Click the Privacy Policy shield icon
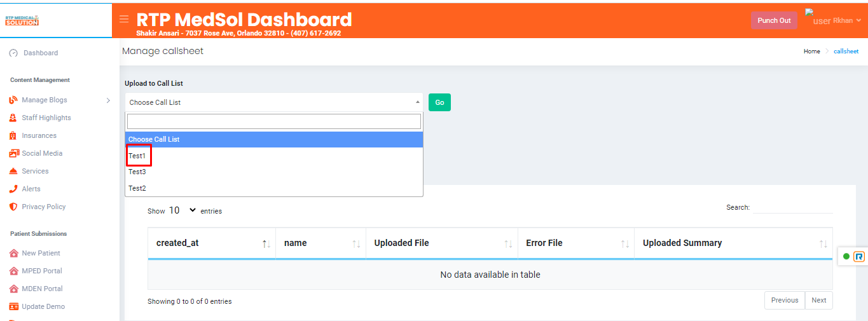The height and width of the screenshot is (321, 868). (x=13, y=207)
